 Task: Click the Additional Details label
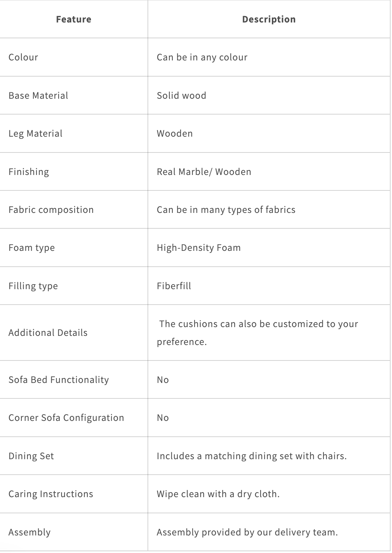click(x=48, y=333)
